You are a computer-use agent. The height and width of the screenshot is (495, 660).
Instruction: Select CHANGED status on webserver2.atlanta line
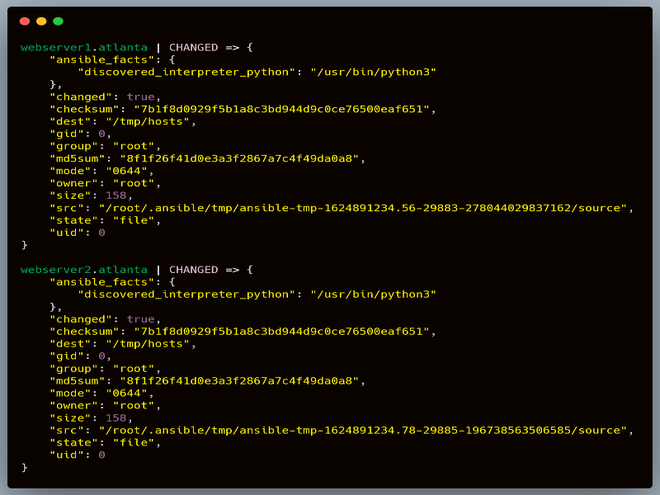[x=194, y=269]
